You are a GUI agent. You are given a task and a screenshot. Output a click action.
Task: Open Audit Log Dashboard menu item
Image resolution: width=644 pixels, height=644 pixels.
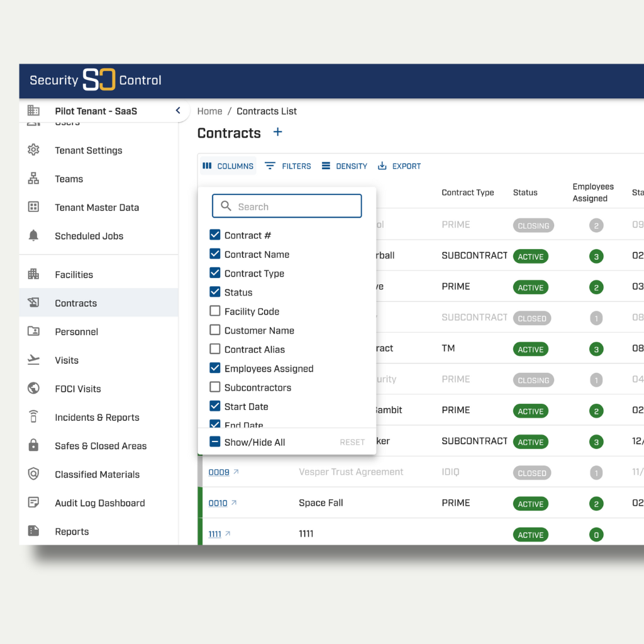99,503
